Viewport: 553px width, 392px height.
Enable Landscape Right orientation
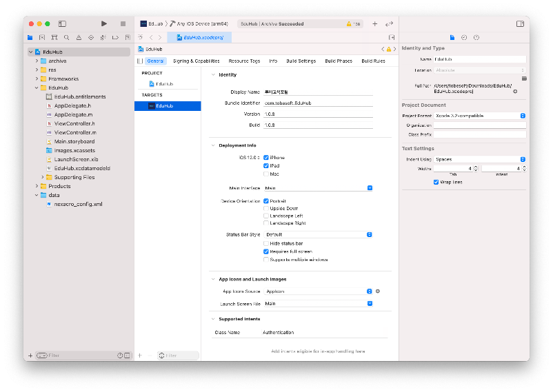266,223
